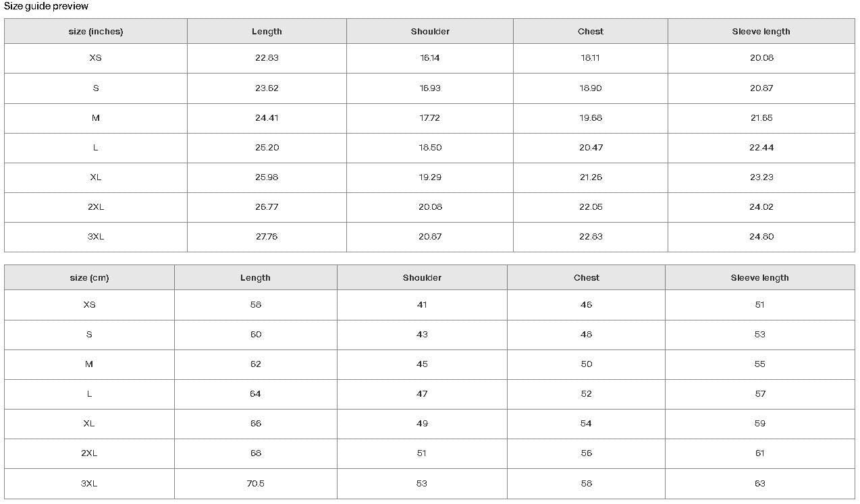Image resolution: width=860 pixels, height=504 pixels.
Task: Select the XS row label in inches table
Action: pos(96,58)
